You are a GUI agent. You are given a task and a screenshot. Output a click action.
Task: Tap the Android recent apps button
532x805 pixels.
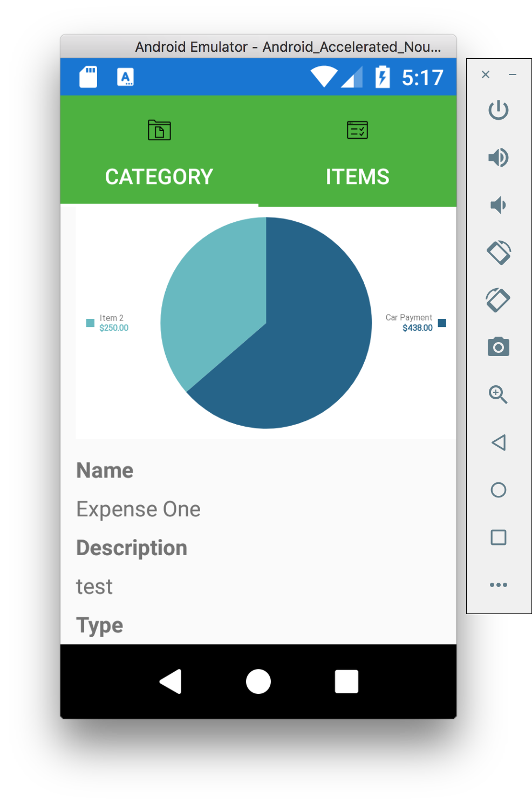[x=346, y=681]
